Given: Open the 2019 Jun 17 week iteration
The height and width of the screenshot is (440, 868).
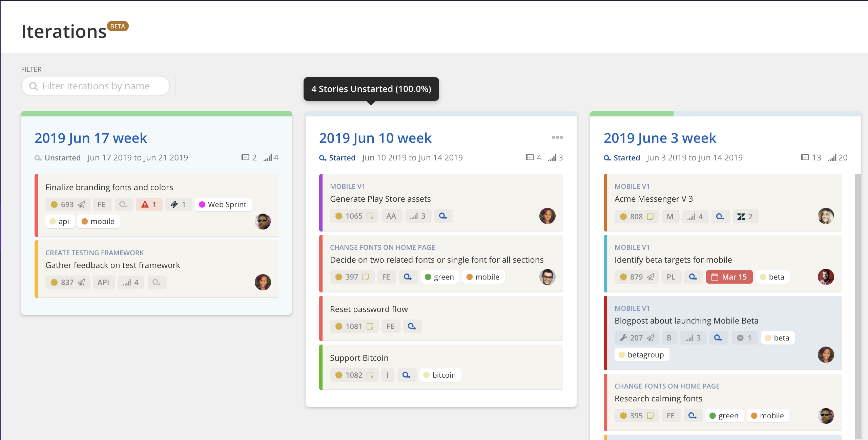Looking at the screenshot, I should (x=91, y=138).
